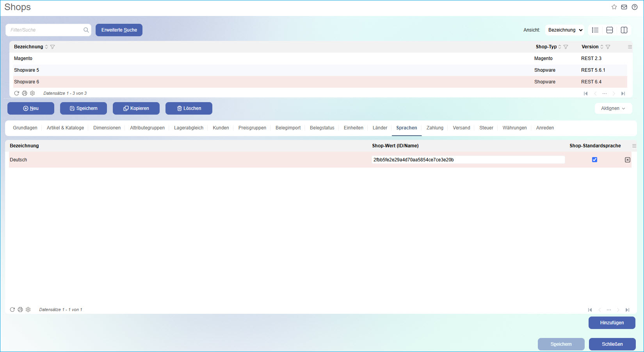This screenshot has height=352, width=644.
Task: Open languages table settings gear
Action: pos(28,310)
